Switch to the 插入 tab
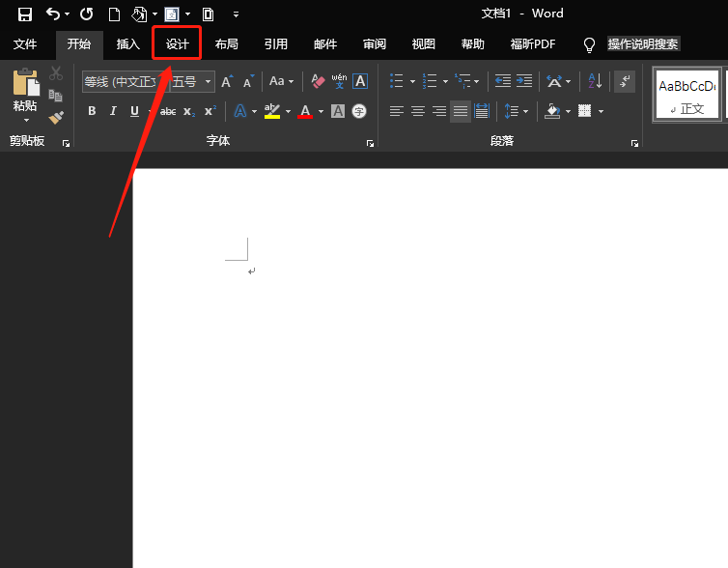The width and height of the screenshot is (728, 568). [128, 43]
